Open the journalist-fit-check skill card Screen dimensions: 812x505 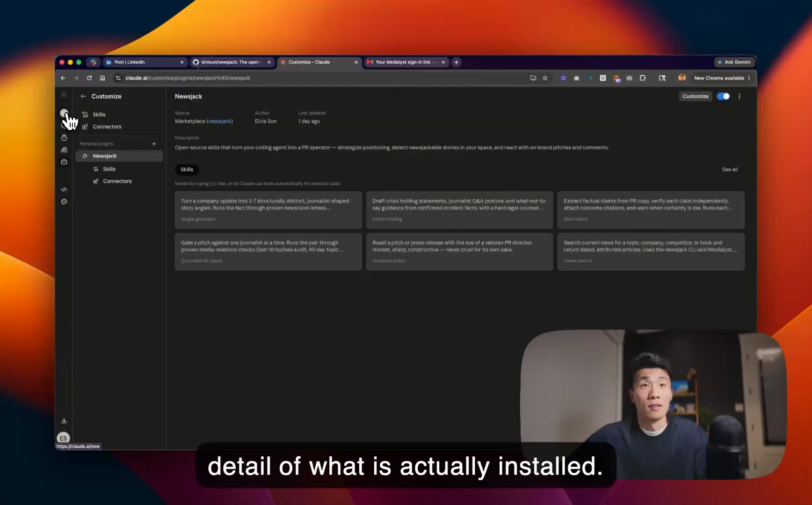coord(268,252)
